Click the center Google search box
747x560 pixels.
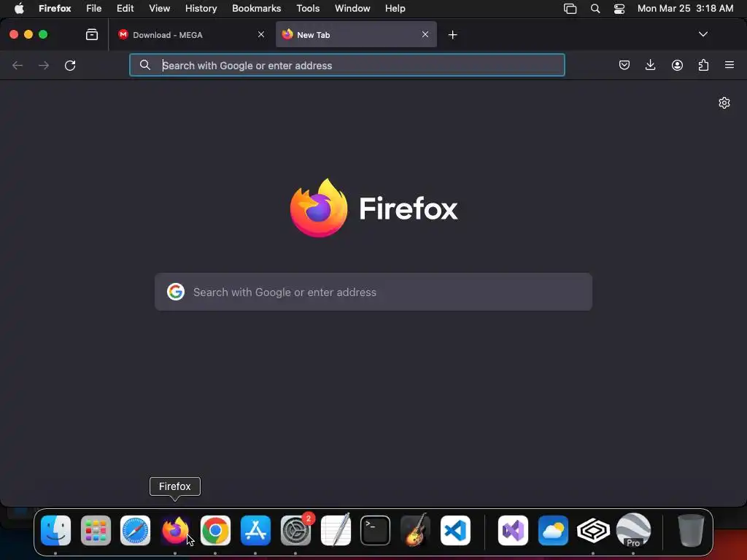pos(373,292)
